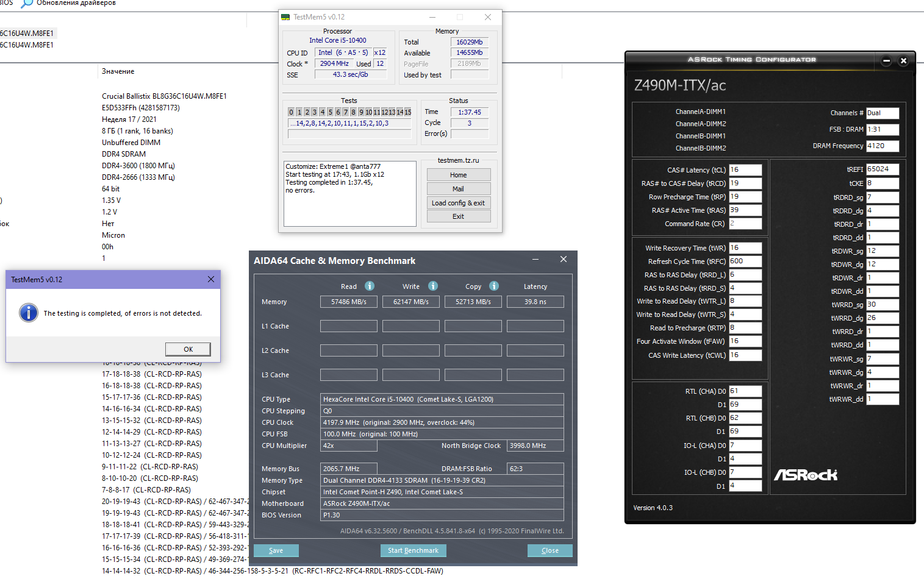The width and height of the screenshot is (924, 579).
Task: Select the Refresh Cycle Time (tRFC) field
Action: (745, 261)
